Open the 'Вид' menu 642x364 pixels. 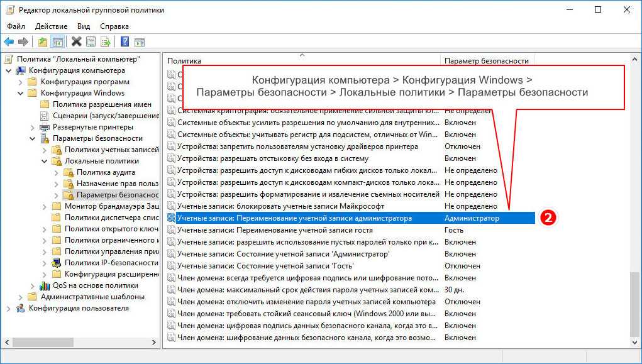84,26
